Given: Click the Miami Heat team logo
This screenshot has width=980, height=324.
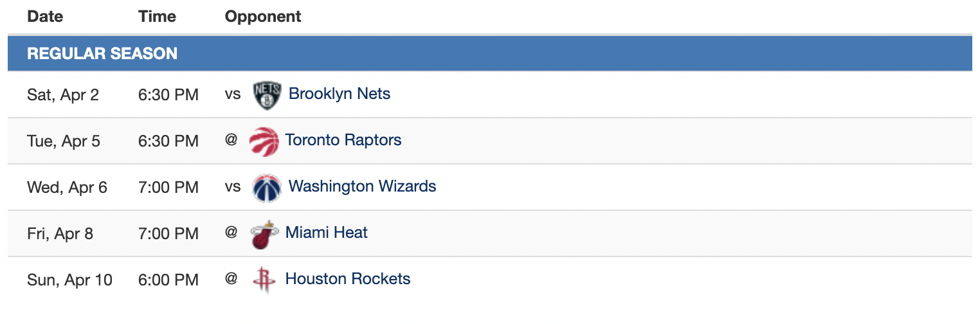Looking at the screenshot, I should [264, 234].
